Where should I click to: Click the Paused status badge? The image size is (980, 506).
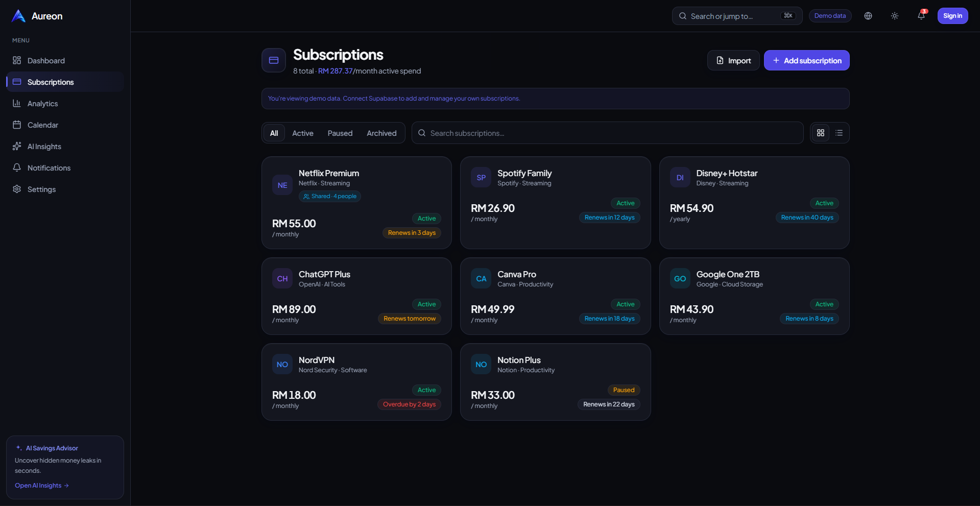pos(624,390)
